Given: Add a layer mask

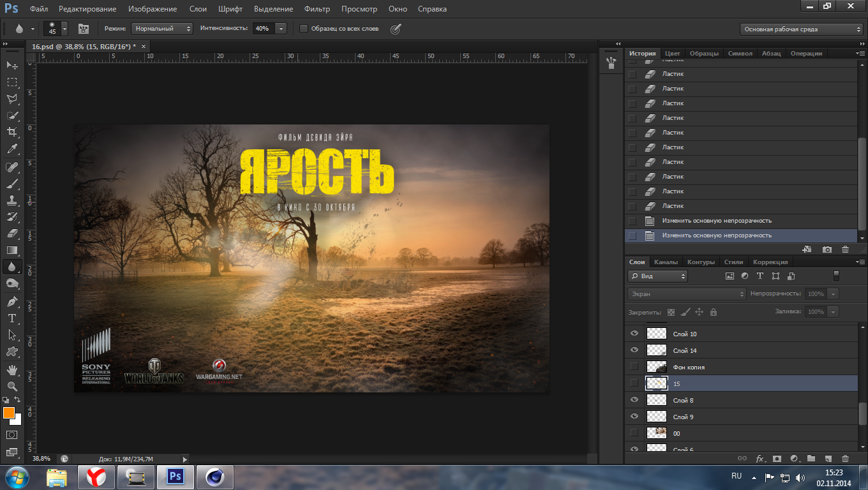Looking at the screenshot, I should click(x=777, y=458).
